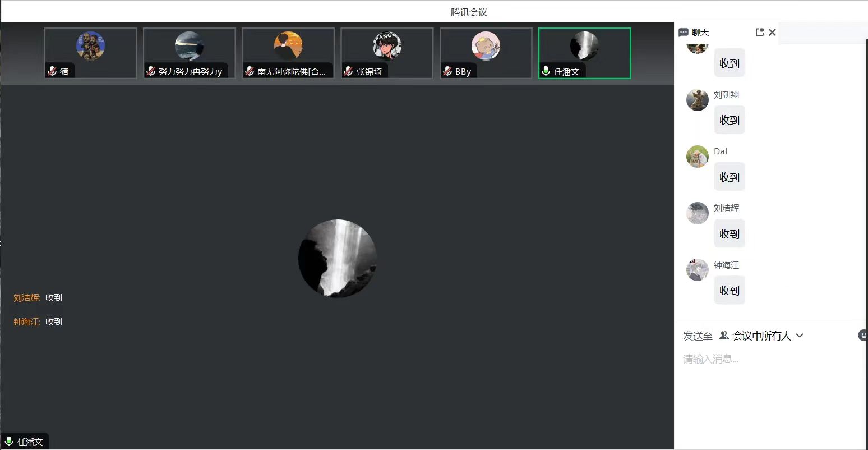
Task: Click muted microphone icon on 猪 tile
Action: tap(52, 71)
